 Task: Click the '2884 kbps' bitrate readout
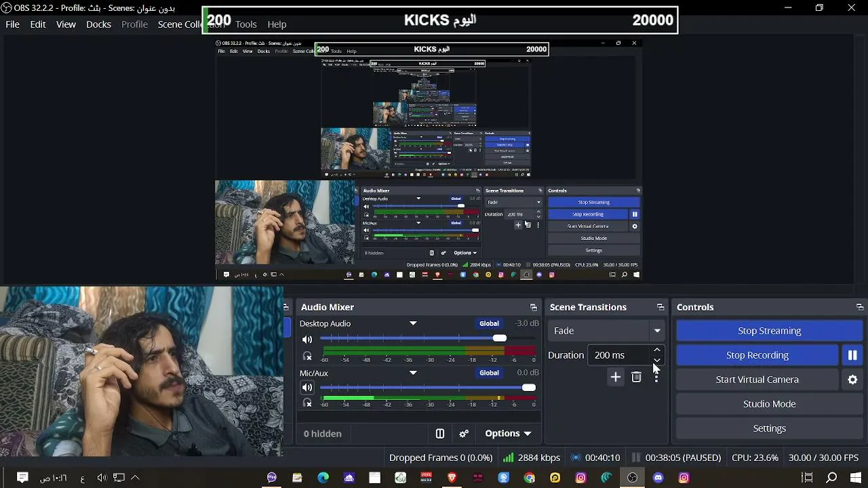[539, 457]
